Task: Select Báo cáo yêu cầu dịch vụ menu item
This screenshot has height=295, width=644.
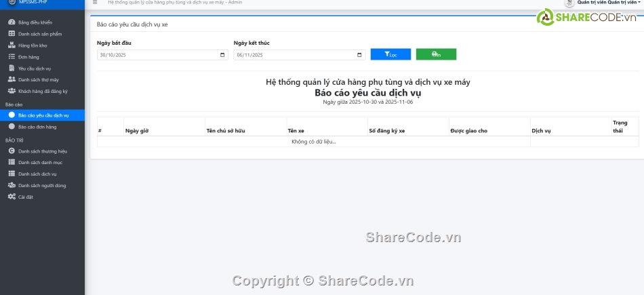Action: coord(43,115)
